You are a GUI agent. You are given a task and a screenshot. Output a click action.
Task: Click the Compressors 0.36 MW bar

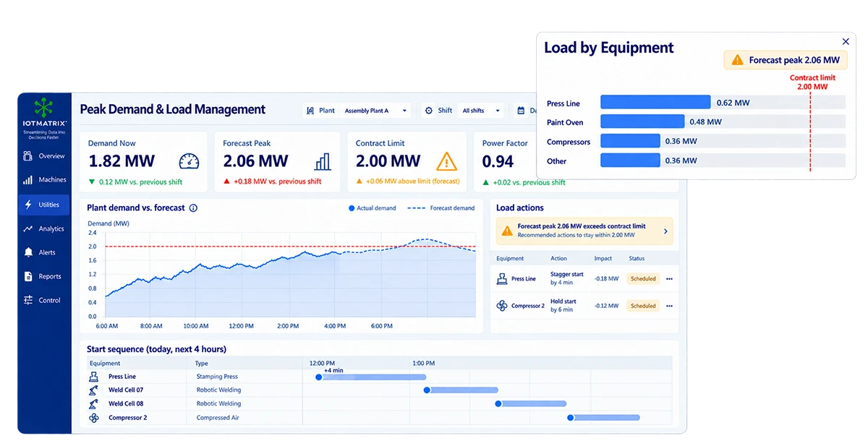coord(630,141)
